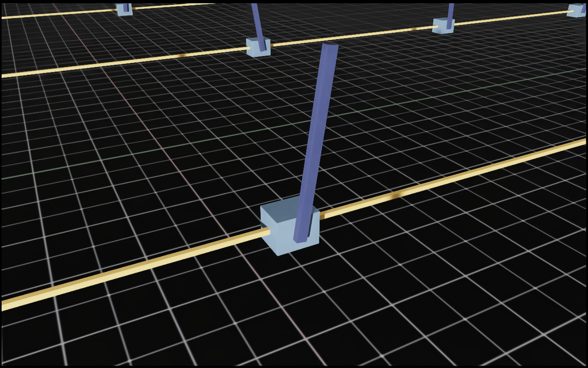Click dark marker on middle rail's left segment
This screenshot has height=368, width=588.
tap(186, 56)
